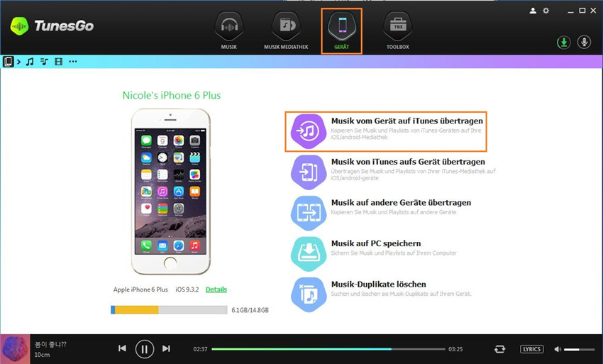Select the device icon in breadcrumb bar

[x=8, y=62]
